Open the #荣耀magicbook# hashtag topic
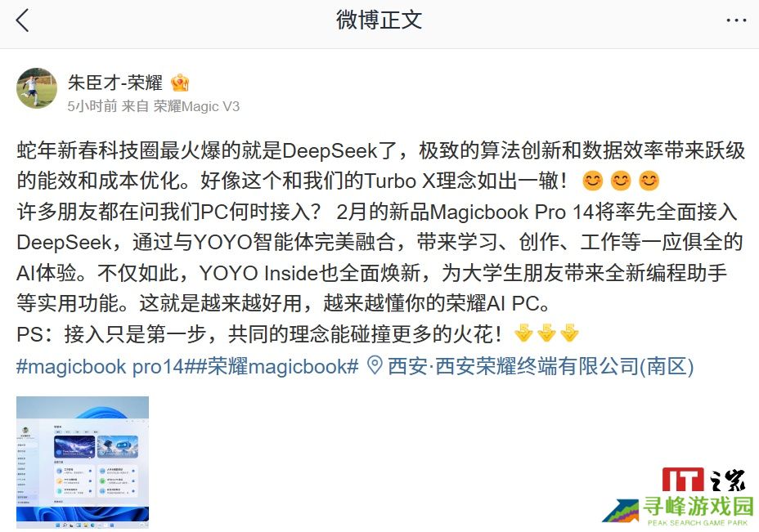Image resolution: width=759 pixels, height=532 pixels. coord(272,366)
